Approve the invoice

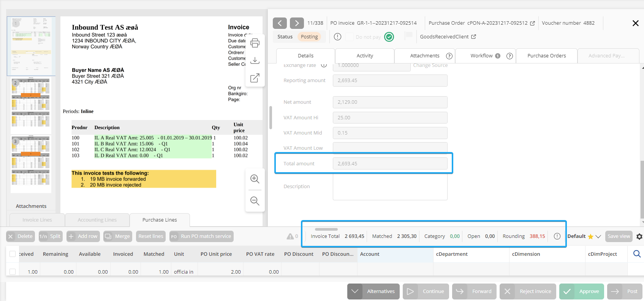point(581,291)
